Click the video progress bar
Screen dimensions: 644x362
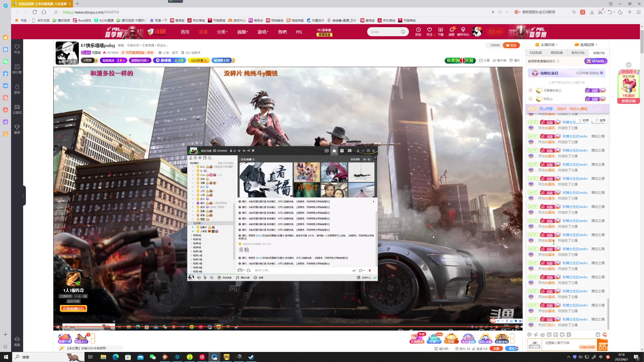[x=288, y=326]
